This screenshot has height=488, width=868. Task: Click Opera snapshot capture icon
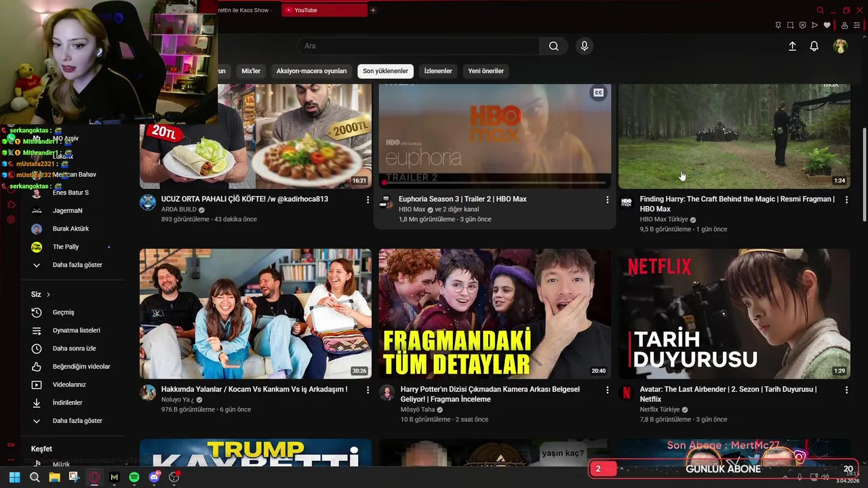[791, 25]
